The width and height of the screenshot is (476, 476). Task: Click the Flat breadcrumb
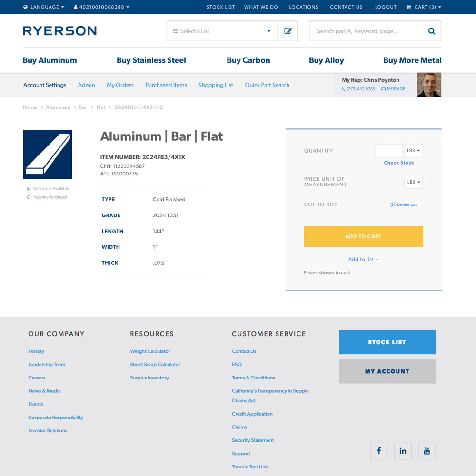click(101, 107)
